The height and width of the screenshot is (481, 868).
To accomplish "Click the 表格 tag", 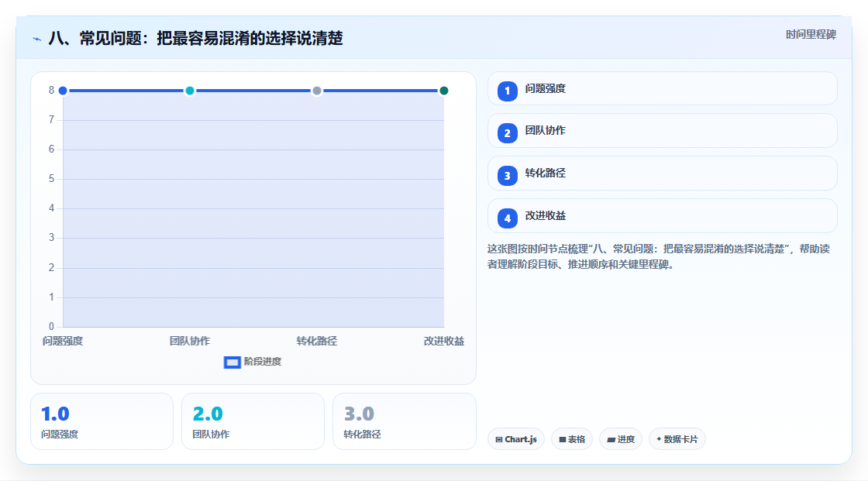I will [x=572, y=439].
